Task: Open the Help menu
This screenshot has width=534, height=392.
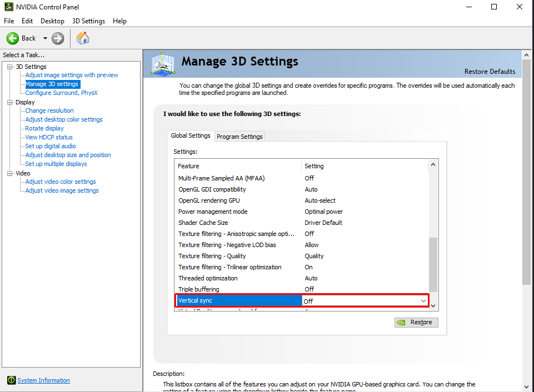Action: [x=119, y=21]
